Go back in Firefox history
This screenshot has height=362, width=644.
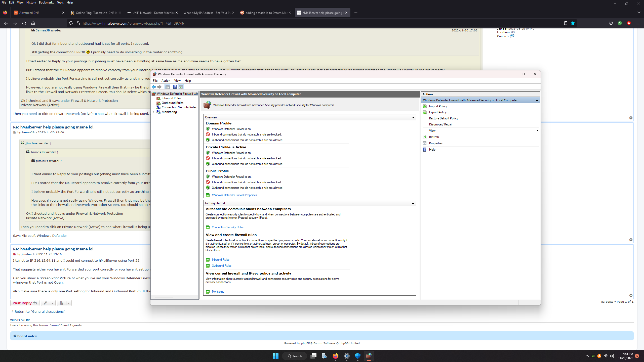point(6,23)
